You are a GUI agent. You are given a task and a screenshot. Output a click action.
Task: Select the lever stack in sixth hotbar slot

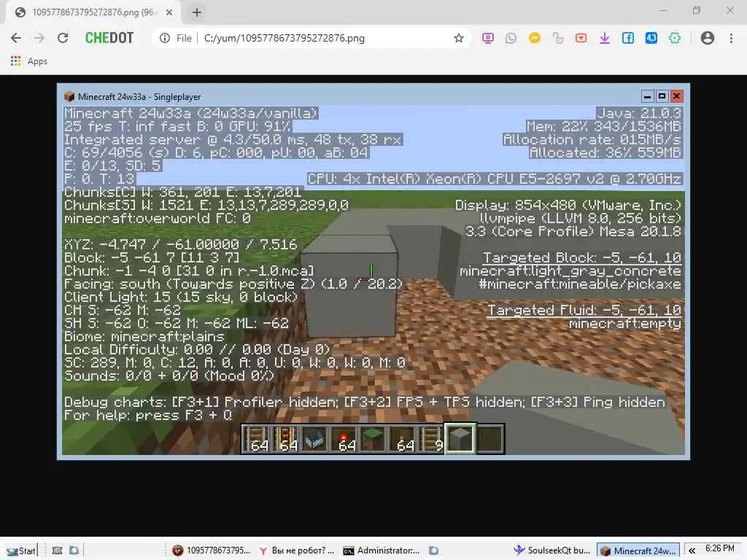tap(402, 439)
